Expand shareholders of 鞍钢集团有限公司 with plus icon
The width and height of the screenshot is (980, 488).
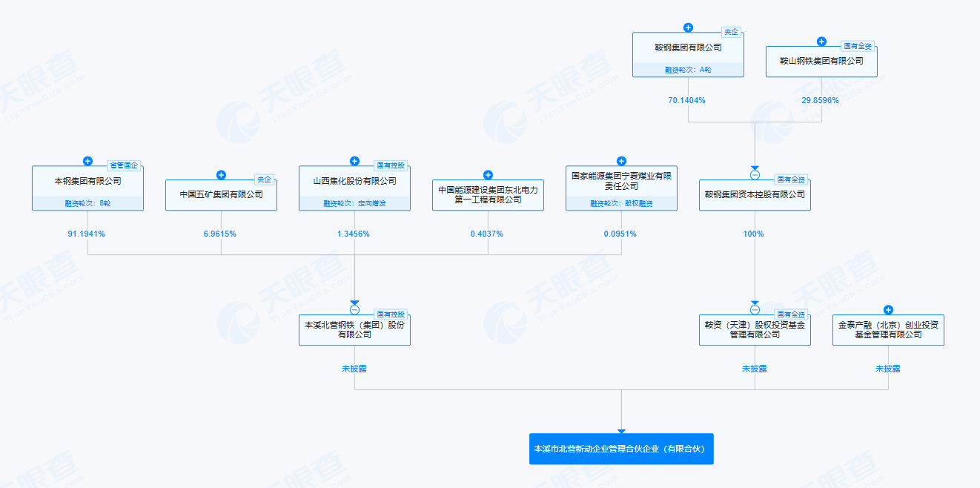(x=688, y=27)
